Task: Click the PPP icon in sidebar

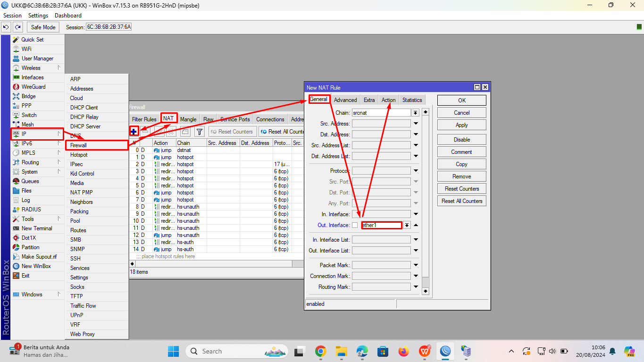Action: point(16,106)
